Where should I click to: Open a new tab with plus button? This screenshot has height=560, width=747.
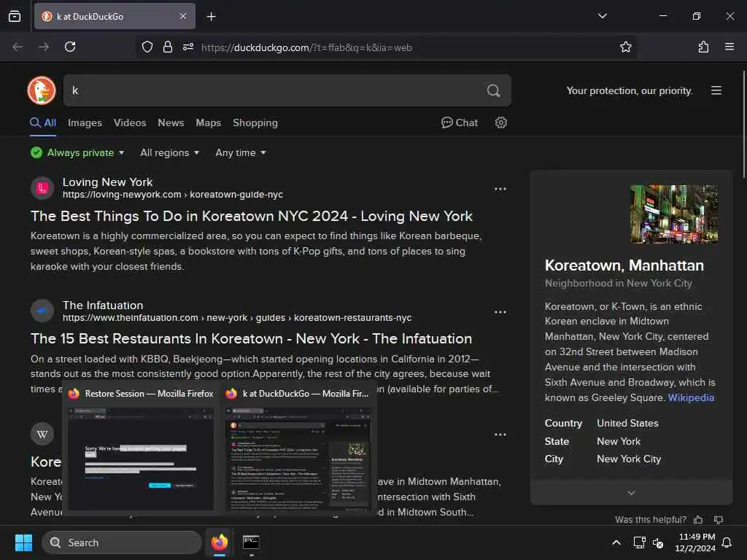click(x=211, y=17)
